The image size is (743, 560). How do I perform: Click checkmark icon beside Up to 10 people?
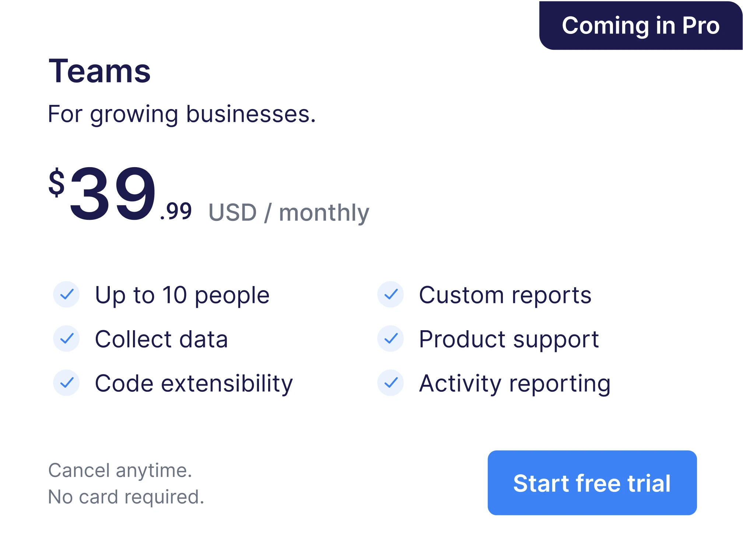click(x=66, y=294)
